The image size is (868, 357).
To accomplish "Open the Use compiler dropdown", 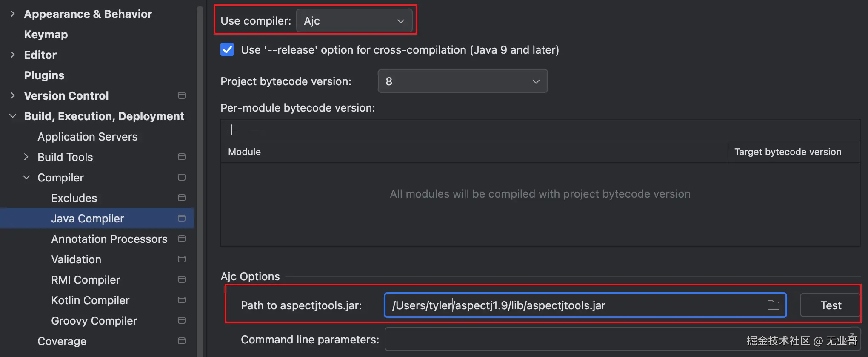I will coord(354,21).
